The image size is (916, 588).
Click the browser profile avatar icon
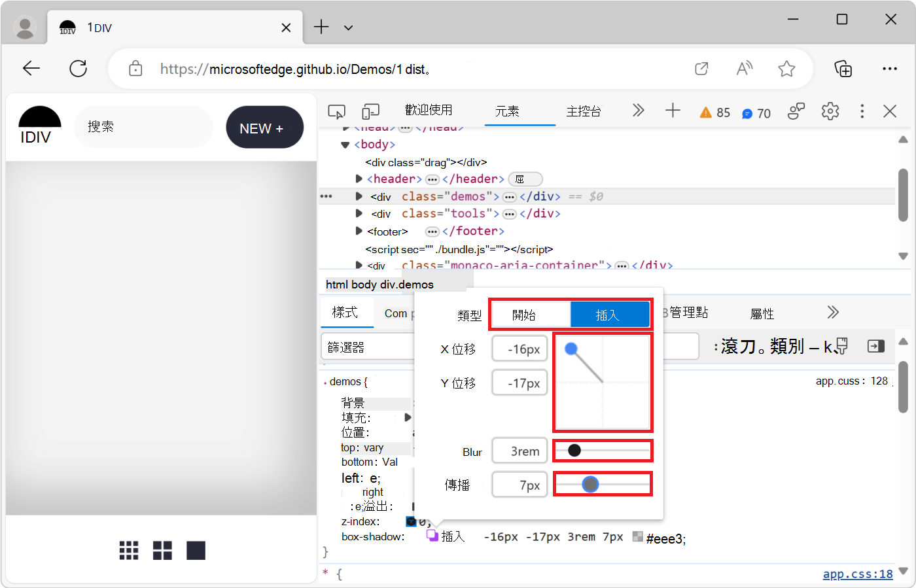(25, 27)
